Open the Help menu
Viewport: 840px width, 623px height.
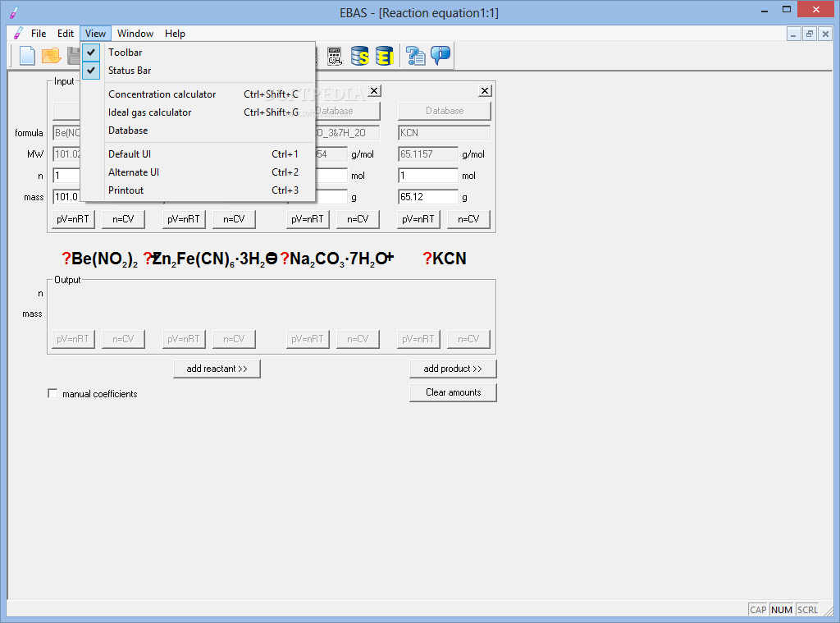click(x=175, y=33)
